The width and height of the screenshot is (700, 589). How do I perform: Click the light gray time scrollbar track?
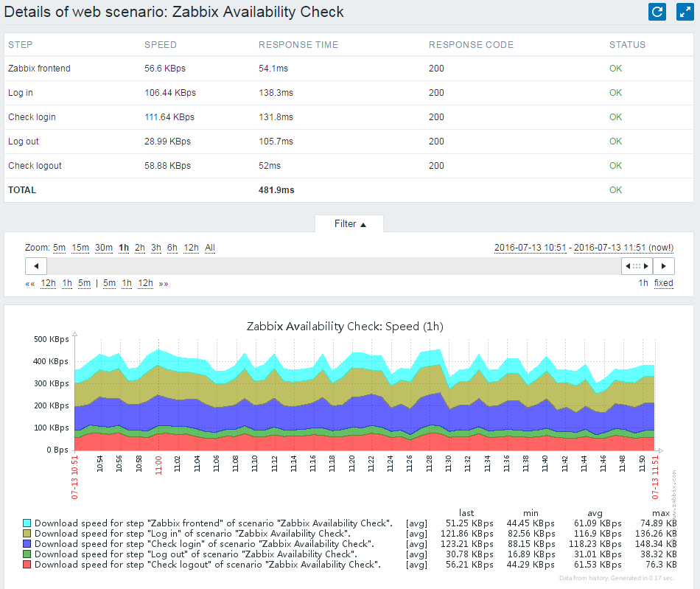[334, 266]
